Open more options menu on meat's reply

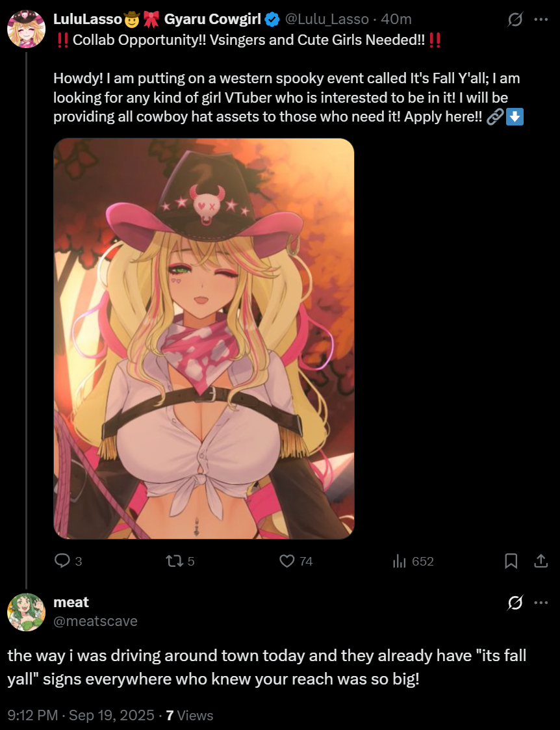tap(541, 603)
